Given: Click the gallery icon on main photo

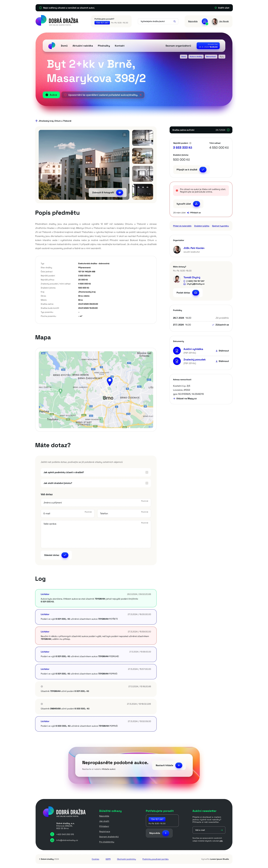Looking at the screenshot, I should 125,135.
